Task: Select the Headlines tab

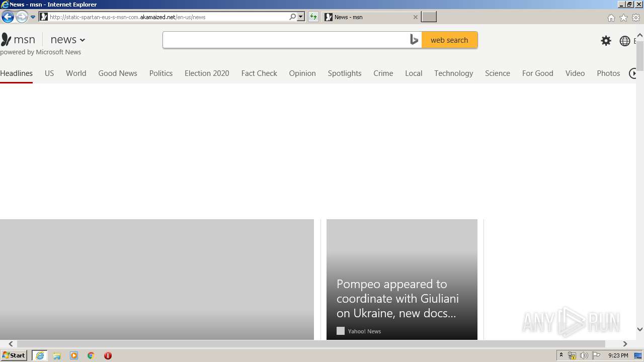Action: coord(16,73)
